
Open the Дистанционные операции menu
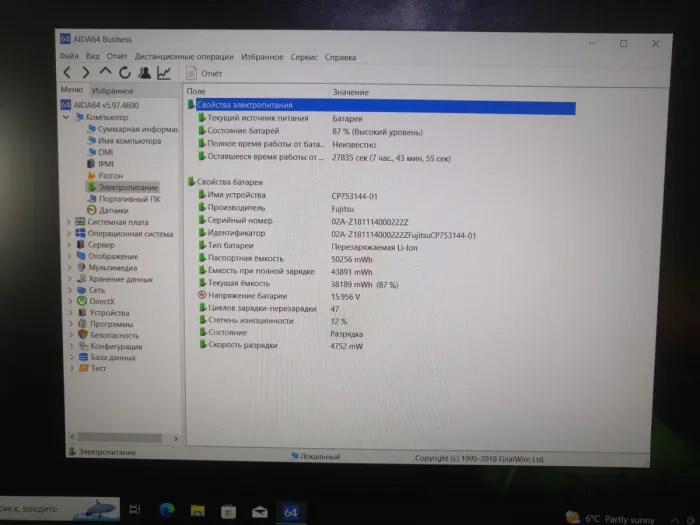(x=183, y=57)
